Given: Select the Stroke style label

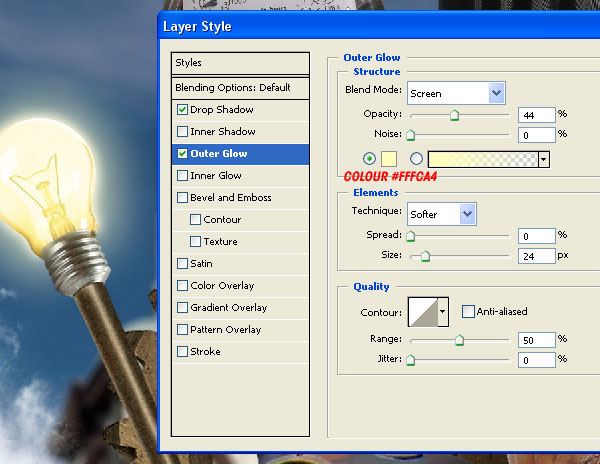Looking at the screenshot, I should pos(205,352).
